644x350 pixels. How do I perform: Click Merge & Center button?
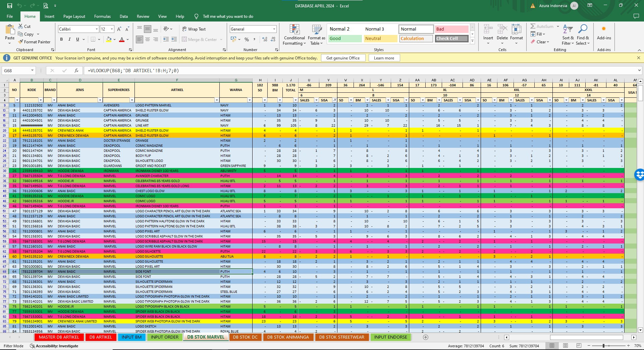(x=200, y=39)
